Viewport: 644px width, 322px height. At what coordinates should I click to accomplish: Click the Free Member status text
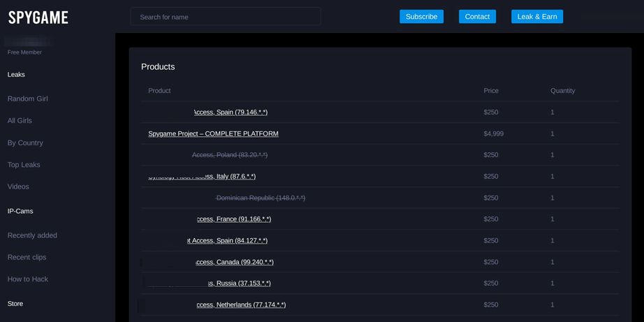click(24, 52)
